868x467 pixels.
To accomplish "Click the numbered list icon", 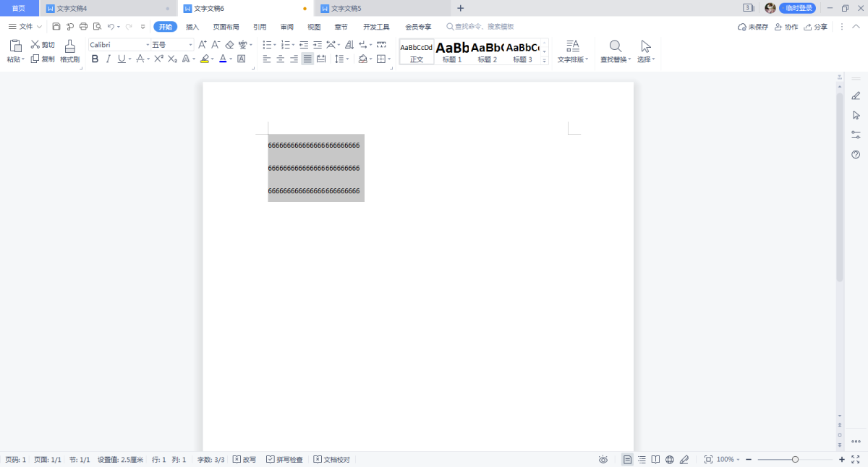I will [285, 45].
